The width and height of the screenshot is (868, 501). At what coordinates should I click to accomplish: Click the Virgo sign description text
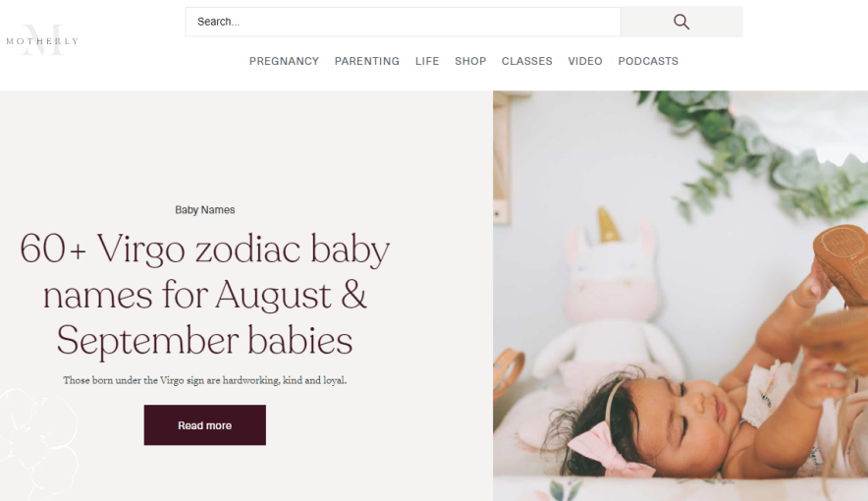[205, 380]
